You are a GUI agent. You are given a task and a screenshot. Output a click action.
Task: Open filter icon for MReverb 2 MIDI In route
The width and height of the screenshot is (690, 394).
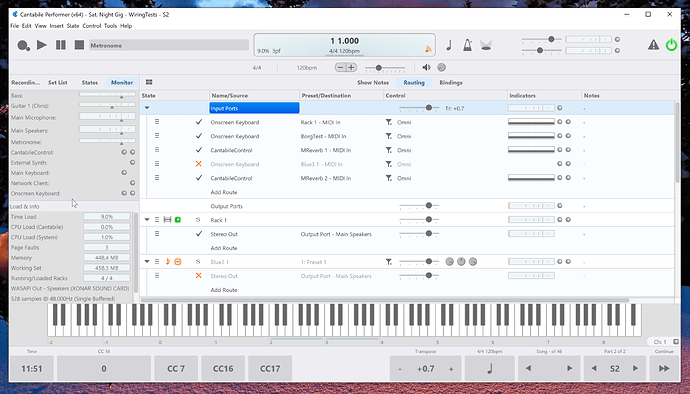389,178
